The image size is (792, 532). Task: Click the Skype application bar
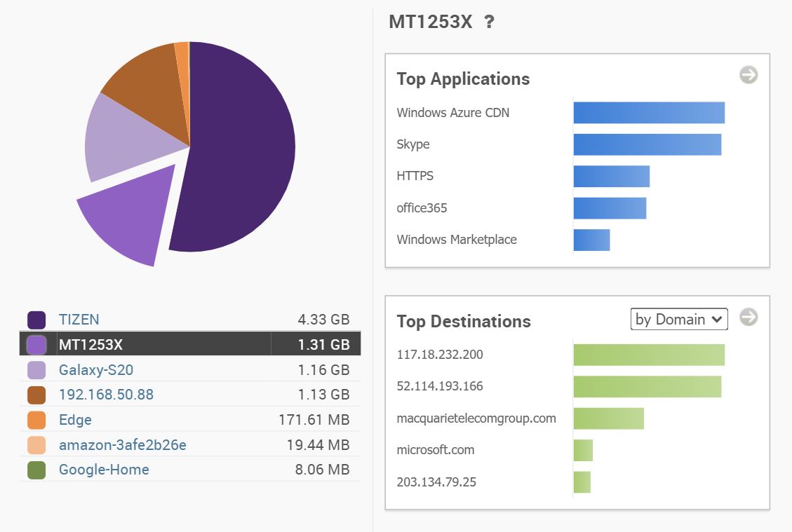click(x=647, y=144)
